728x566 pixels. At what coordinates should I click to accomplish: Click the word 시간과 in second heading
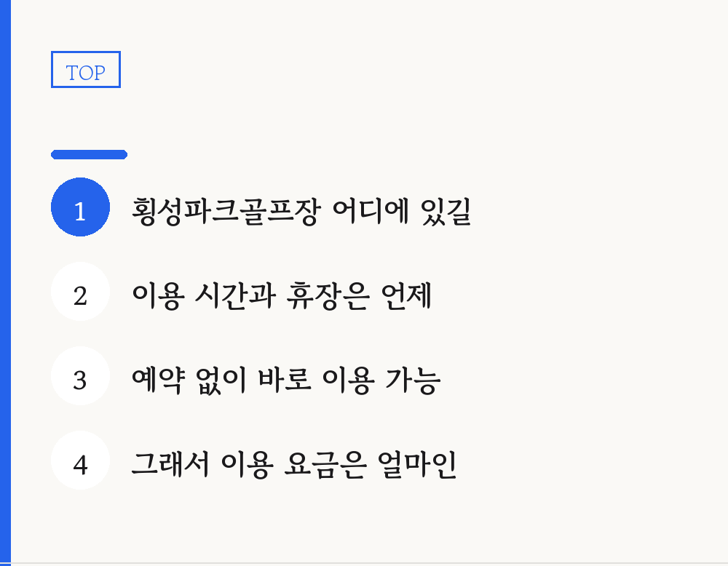click(x=235, y=295)
